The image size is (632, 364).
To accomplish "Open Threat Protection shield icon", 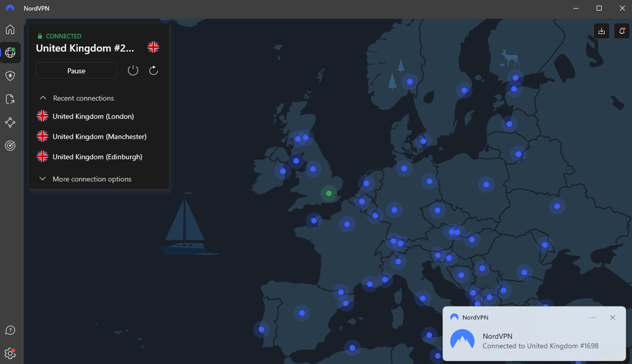I will pos(10,76).
